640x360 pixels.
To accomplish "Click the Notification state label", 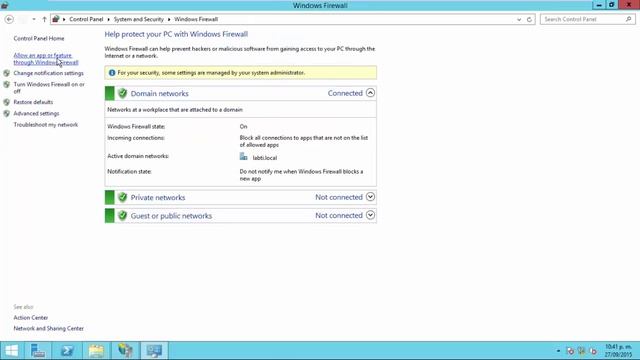I will pyautogui.click(x=129, y=171).
